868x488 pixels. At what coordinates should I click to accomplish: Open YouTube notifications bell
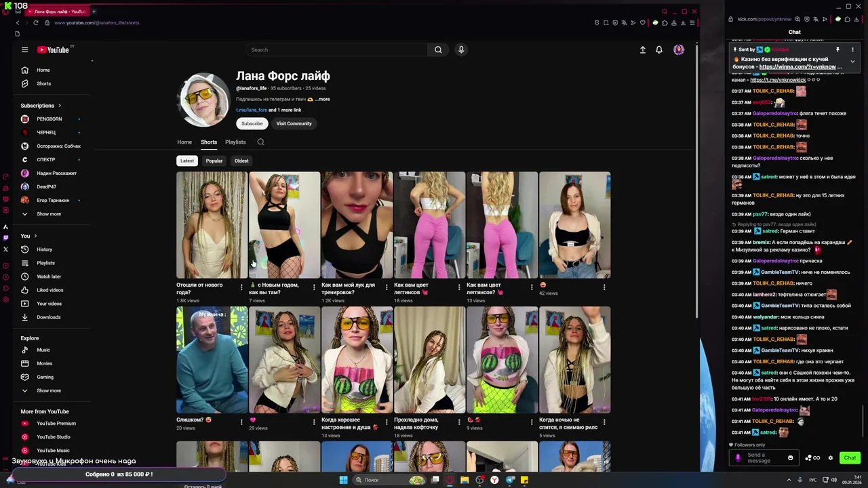point(659,49)
